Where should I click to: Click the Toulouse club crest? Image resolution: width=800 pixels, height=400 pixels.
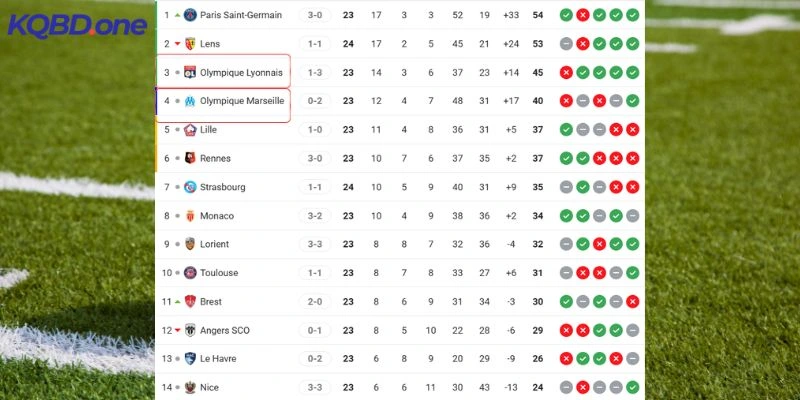pyautogui.click(x=190, y=273)
